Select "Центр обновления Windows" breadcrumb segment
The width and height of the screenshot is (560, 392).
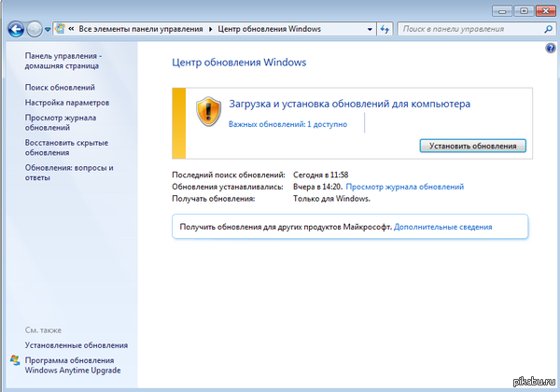269,30
